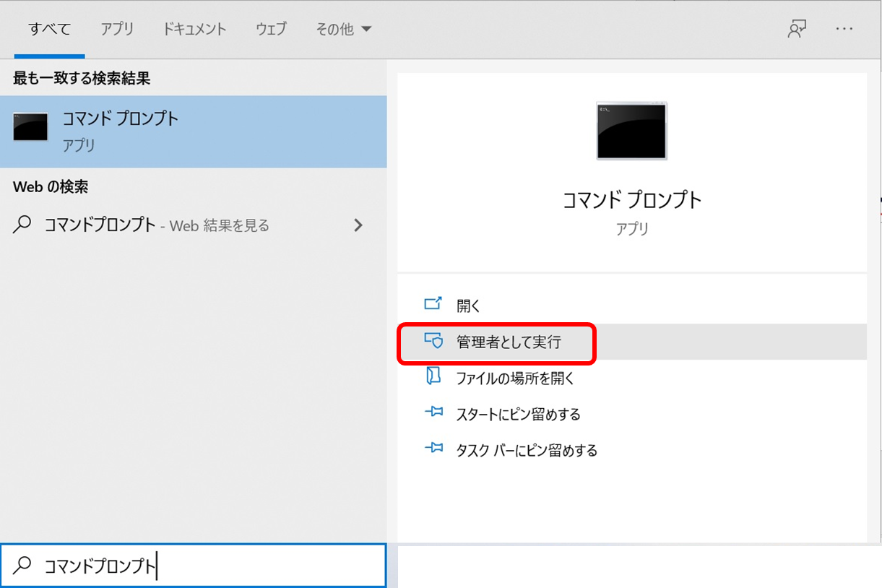Expand the web search result chevron arrow
The width and height of the screenshot is (882, 588).
pos(358,225)
